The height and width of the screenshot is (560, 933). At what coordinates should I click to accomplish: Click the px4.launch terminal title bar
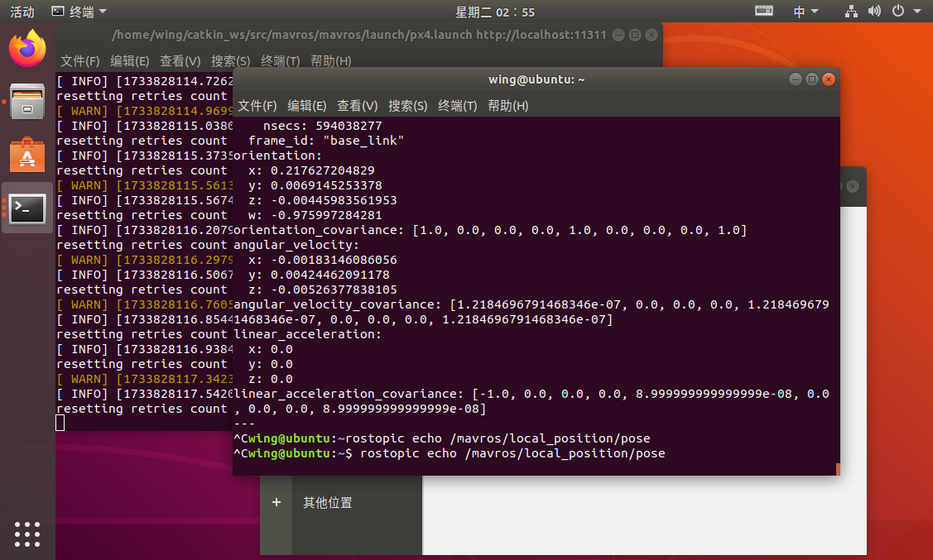tap(359, 35)
